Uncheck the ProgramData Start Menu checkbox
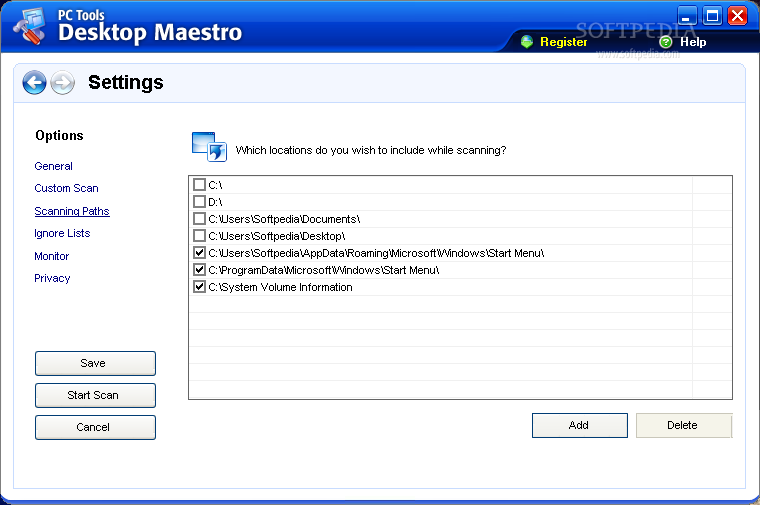Screen dimensions: 760x505 [x=199, y=269]
